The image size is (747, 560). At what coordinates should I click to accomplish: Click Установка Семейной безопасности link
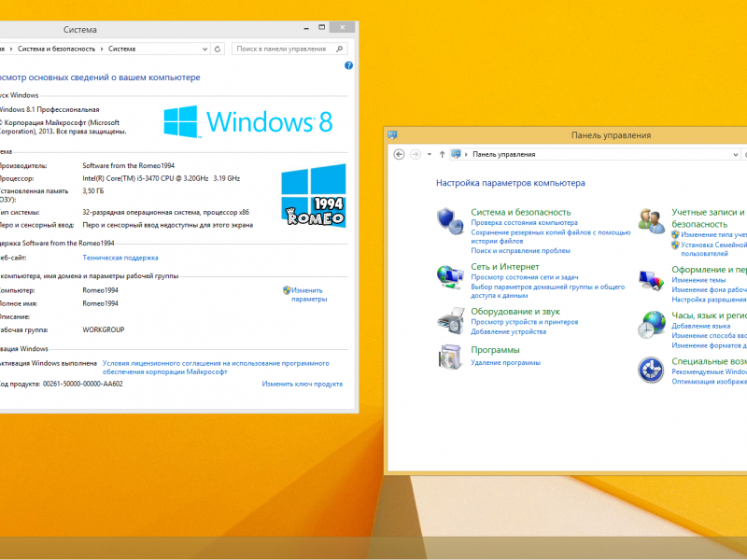click(713, 249)
